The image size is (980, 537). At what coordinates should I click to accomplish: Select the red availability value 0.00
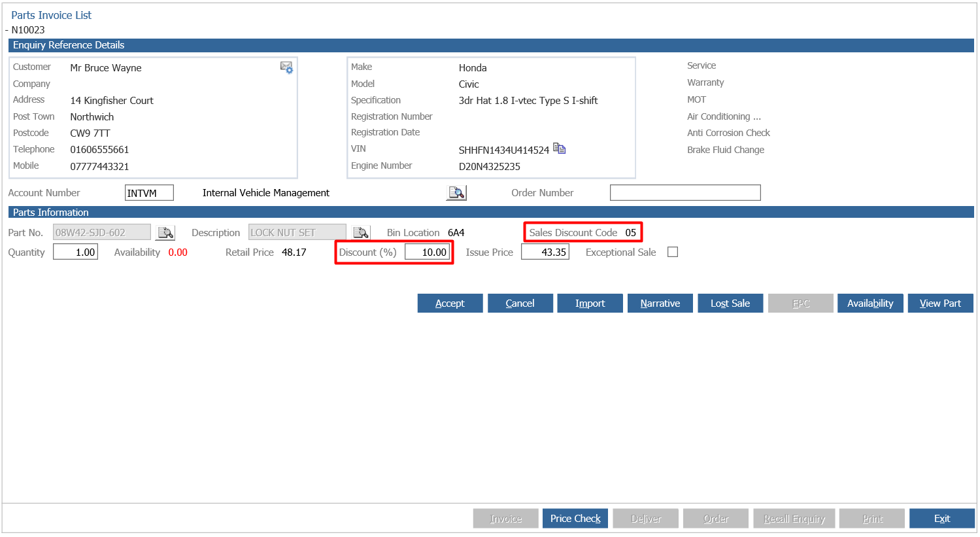178,252
